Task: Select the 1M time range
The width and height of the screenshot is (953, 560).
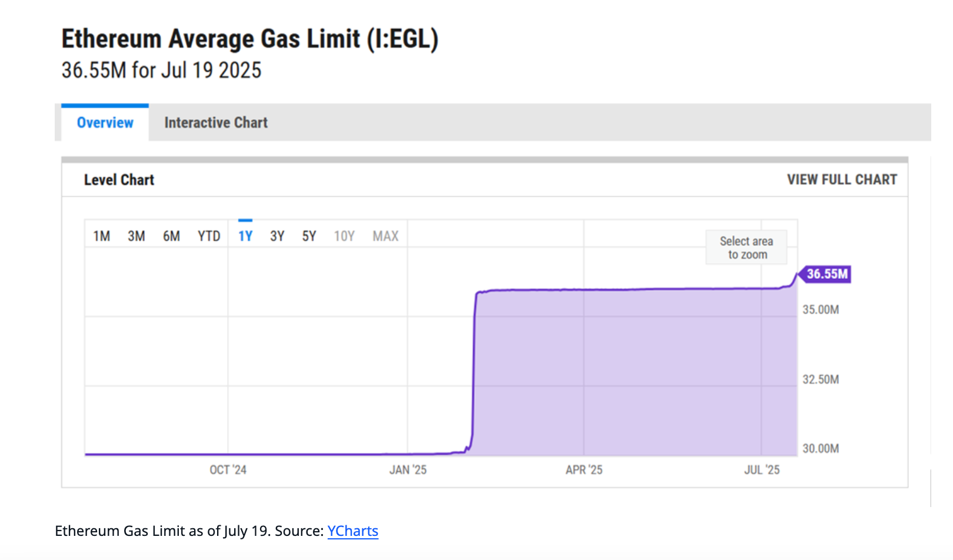Action: (101, 236)
